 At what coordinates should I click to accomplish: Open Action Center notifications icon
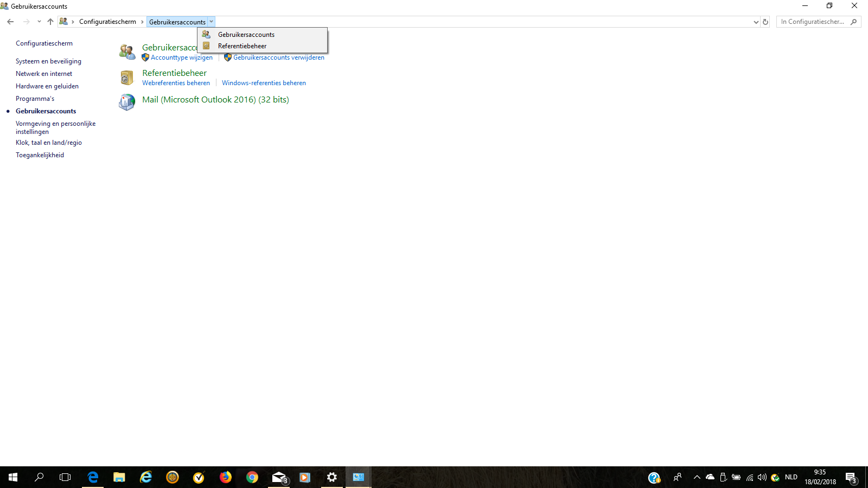[851, 478]
